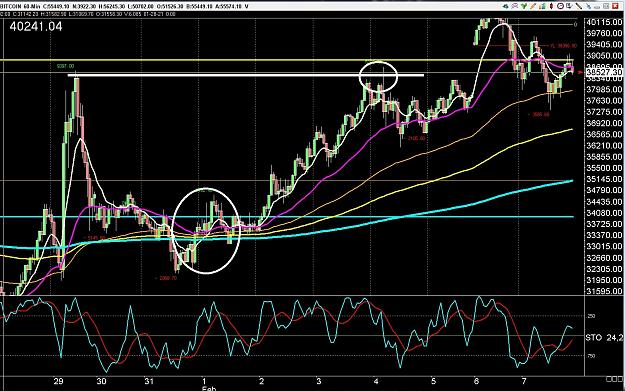The image size is (625, 391).
Task: Click the blue pin tool icon
Action: tap(588, 6)
